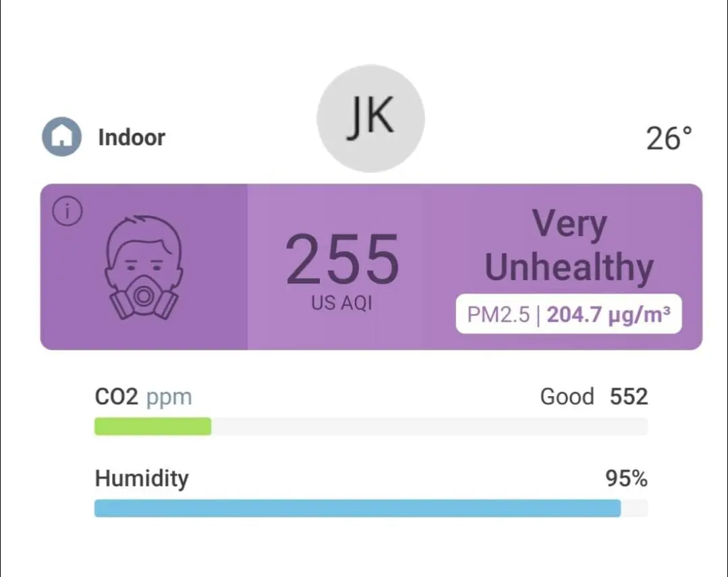
Task: Click the Humidity label
Action: tap(142, 478)
